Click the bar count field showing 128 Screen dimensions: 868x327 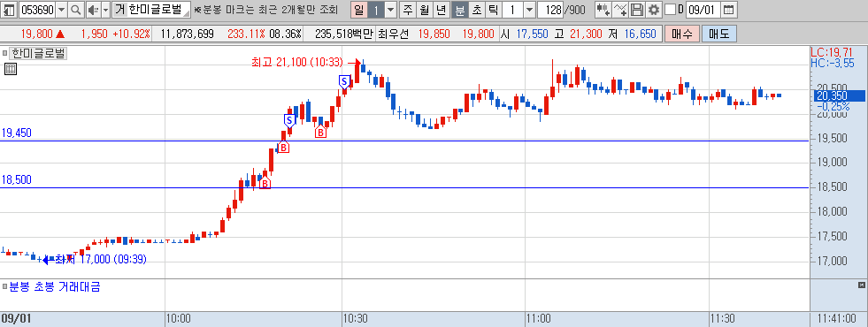point(549,10)
